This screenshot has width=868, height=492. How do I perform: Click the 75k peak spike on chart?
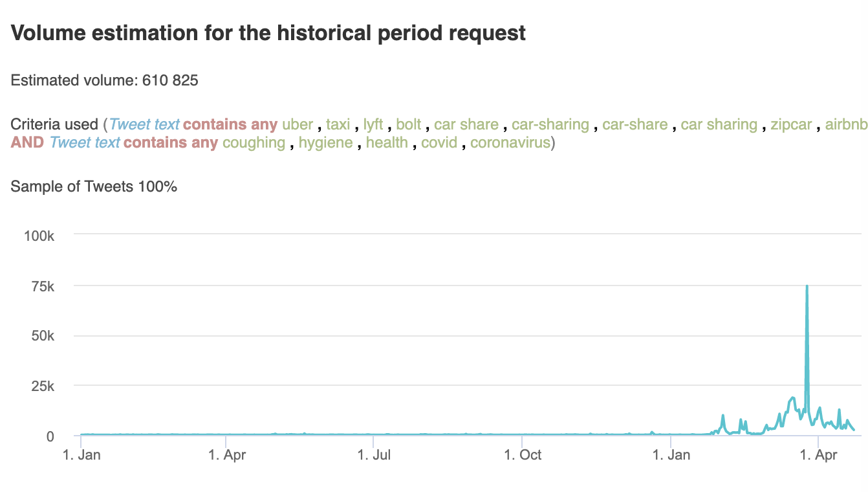point(807,286)
